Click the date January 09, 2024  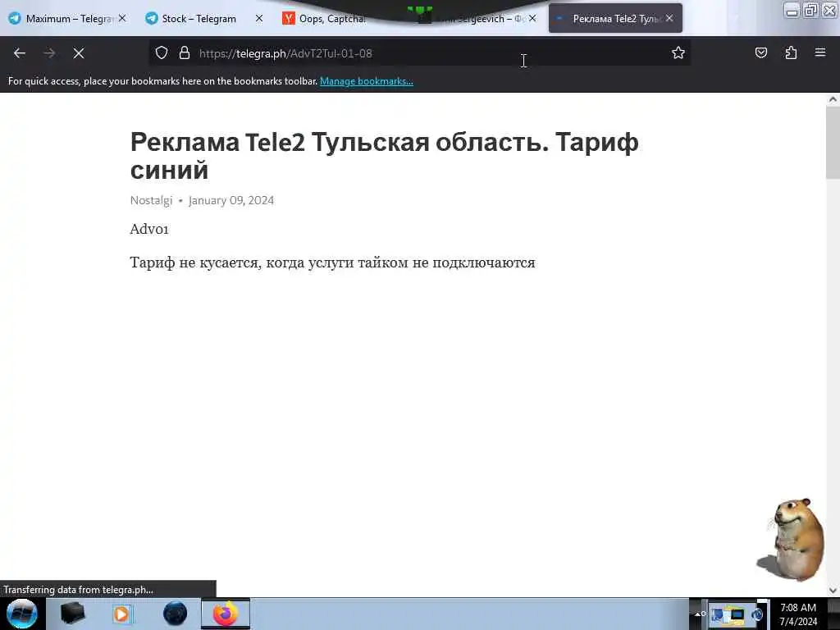pyautogui.click(x=231, y=200)
